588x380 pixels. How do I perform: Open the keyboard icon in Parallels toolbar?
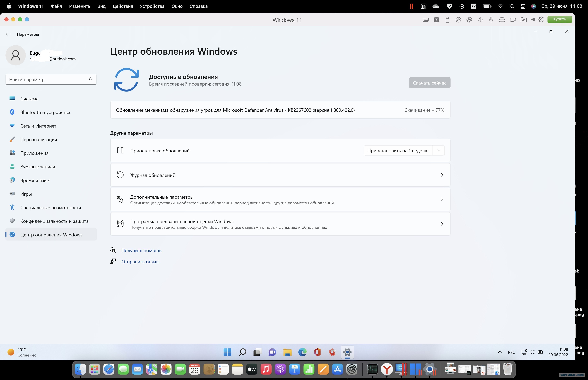[426, 20]
